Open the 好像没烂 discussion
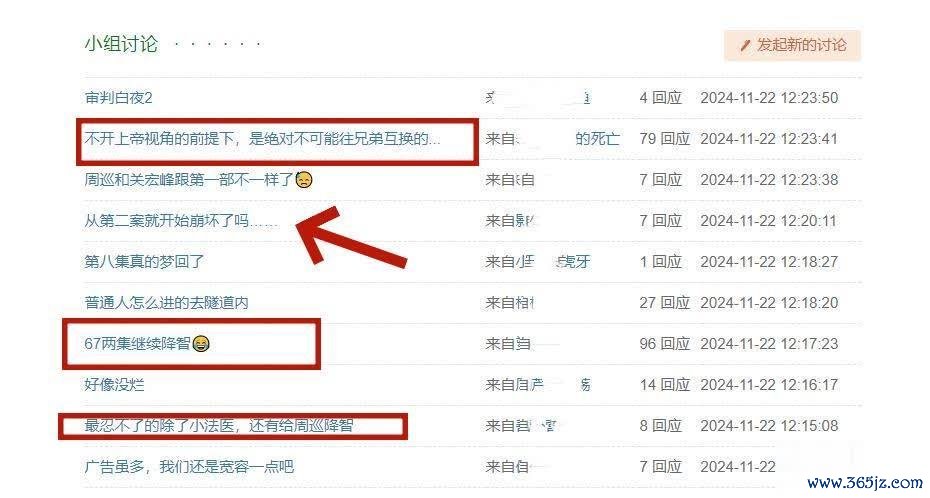 point(114,384)
